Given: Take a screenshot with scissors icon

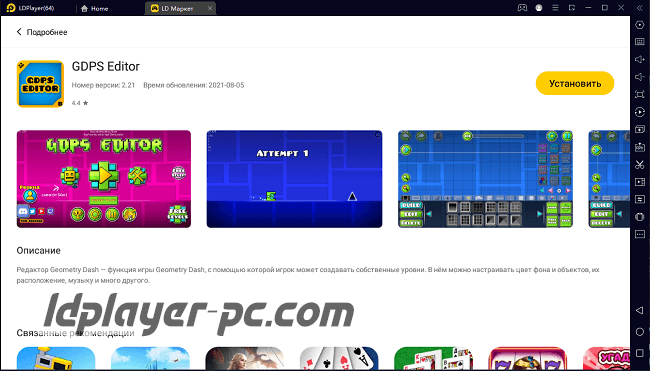Looking at the screenshot, I should click(640, 164).
